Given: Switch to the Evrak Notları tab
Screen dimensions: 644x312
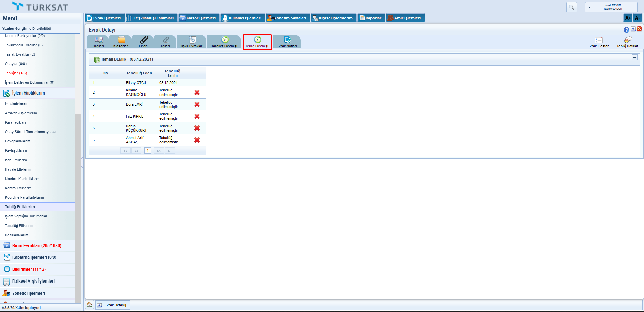Looking at the screenshot, I should [287, 42].
